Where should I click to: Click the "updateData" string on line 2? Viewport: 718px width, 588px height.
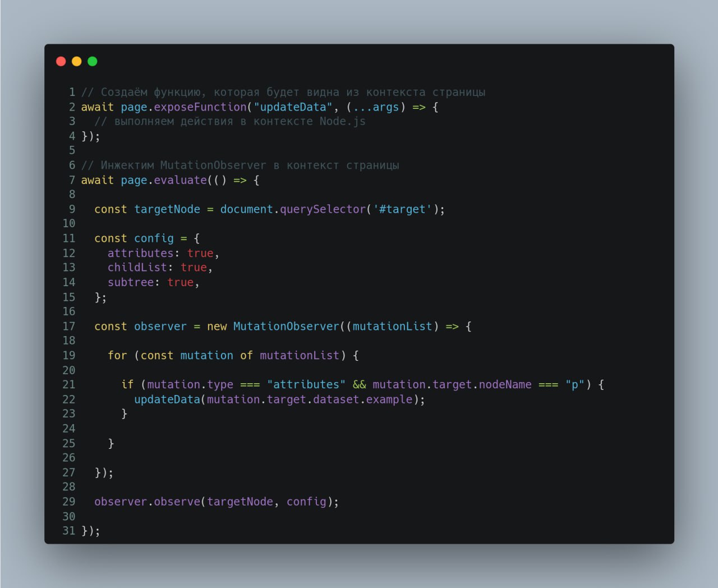293,107
